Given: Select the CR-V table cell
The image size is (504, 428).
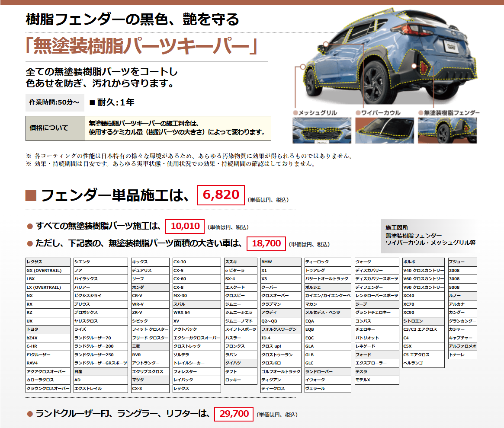Looking at the screenshot, I should tap(150, 296).
